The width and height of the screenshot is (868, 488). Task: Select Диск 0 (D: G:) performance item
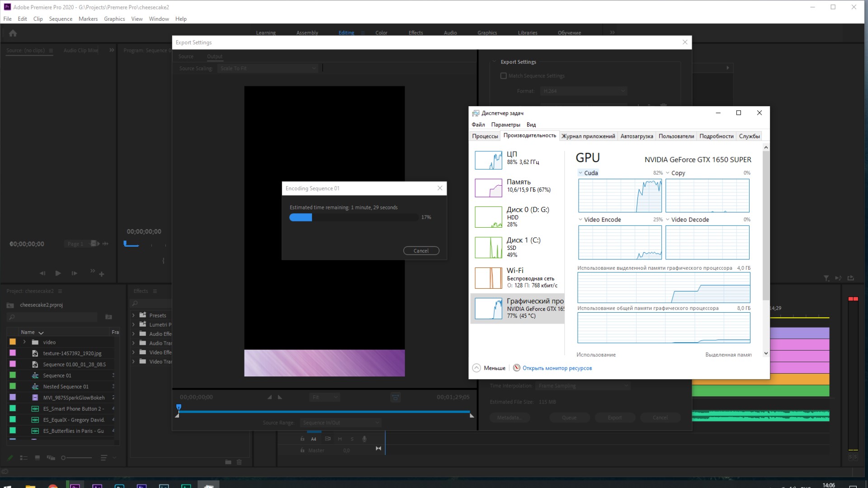(x=517, y=216)
